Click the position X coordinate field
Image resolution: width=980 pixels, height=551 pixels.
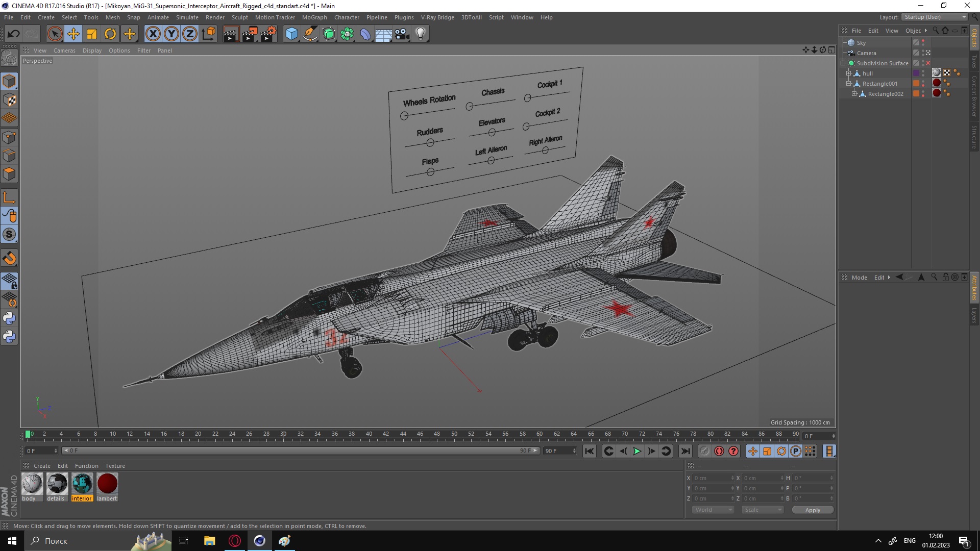[x=713, y=478]
